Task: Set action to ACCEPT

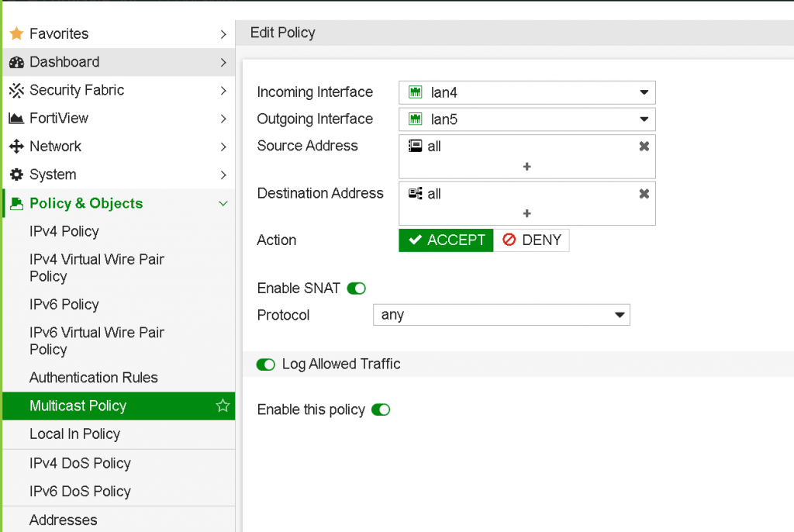Action: coord(446,240)
